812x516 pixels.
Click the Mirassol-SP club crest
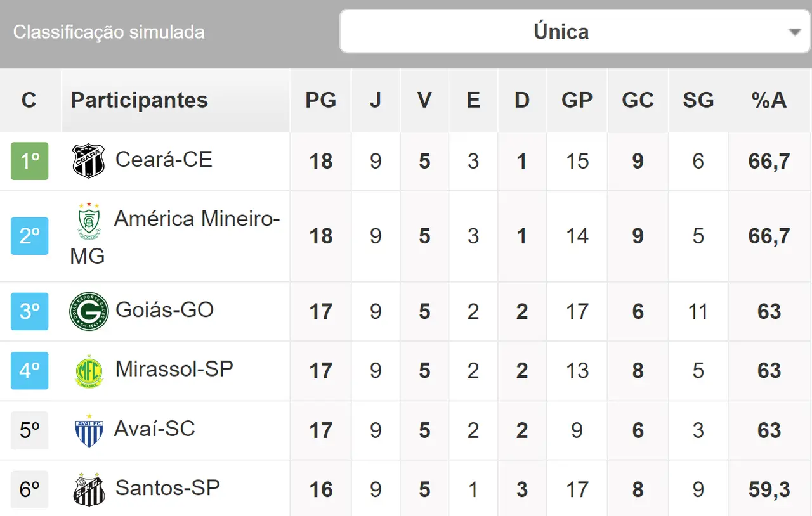(x=89, y=371)
